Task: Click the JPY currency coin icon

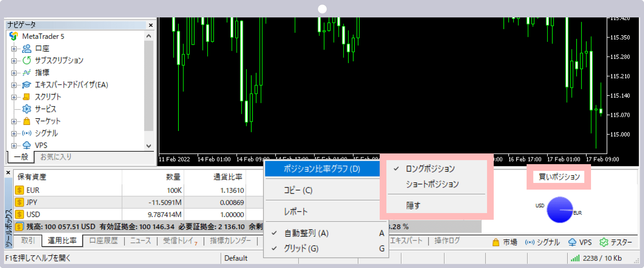Action: click(x=19, y=202)
